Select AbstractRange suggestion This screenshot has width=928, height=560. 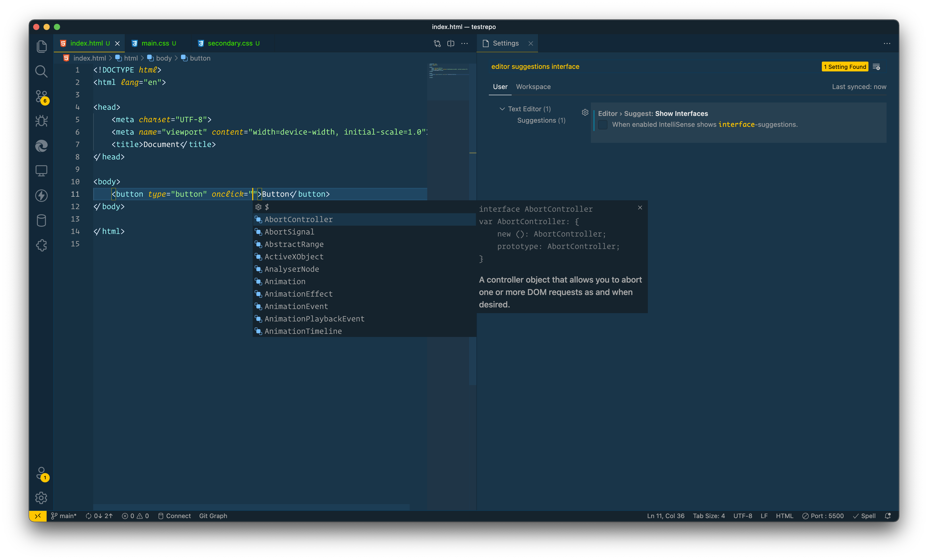(364, 244)
